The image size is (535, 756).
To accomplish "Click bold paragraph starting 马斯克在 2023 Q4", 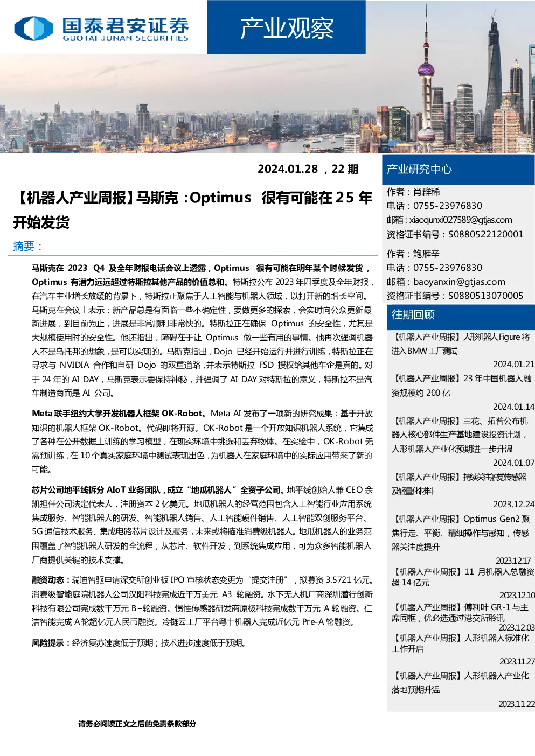I will (x=202, y=275).
